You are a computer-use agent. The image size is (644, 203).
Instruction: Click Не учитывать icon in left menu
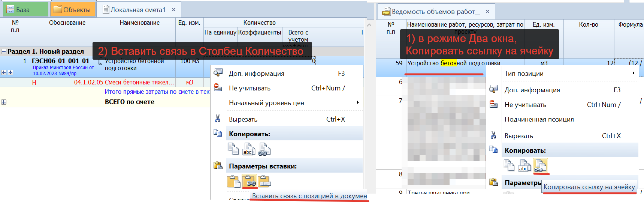[x=218, y=87]
